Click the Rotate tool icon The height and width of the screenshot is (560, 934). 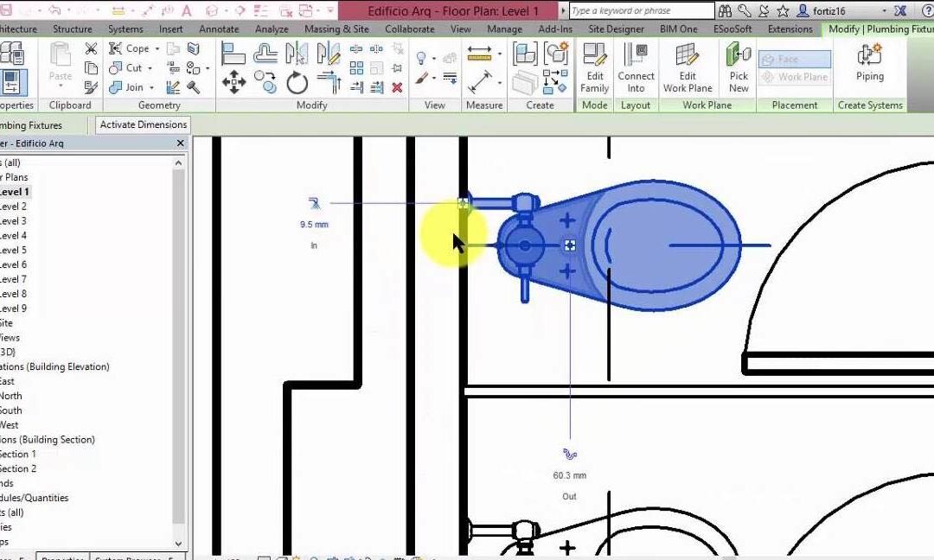(297, 83)
